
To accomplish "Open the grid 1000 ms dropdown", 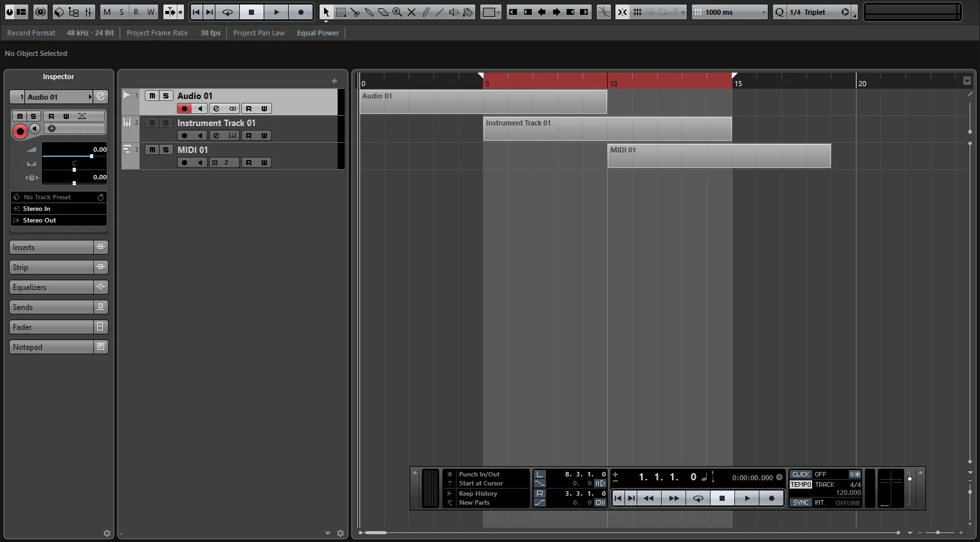I will coord(730,12).
